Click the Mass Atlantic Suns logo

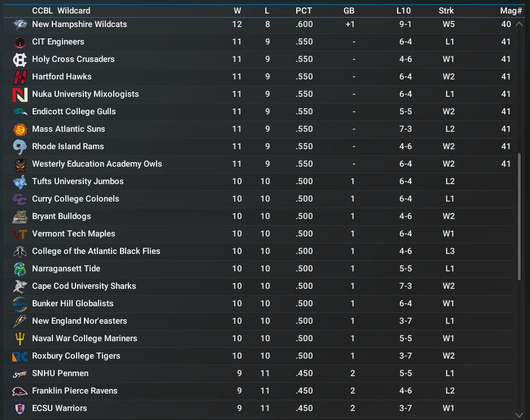20,129
